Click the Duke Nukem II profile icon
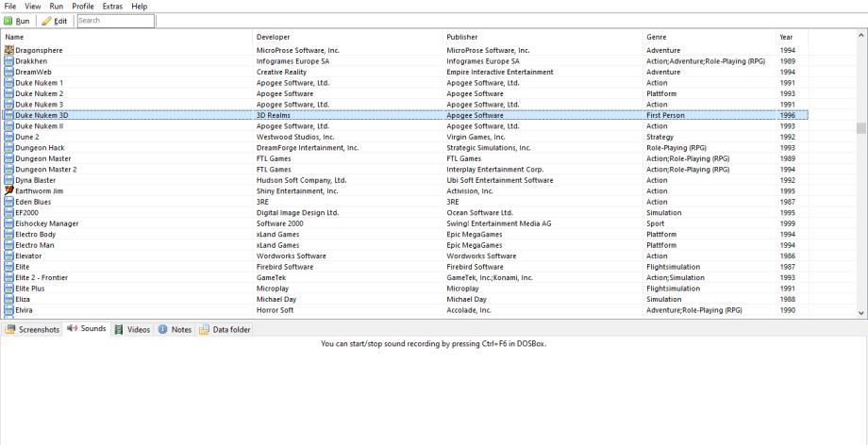This screenshot has height=445, width=868. 8,126
